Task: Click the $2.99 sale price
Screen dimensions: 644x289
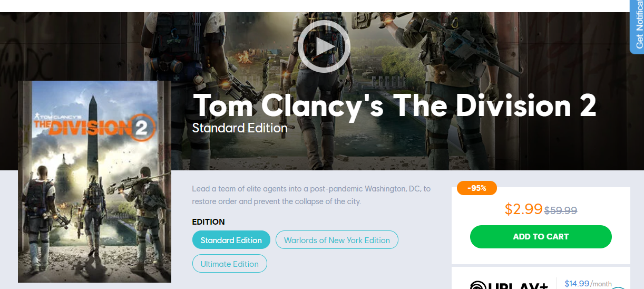Action: (x=523, y=209)
